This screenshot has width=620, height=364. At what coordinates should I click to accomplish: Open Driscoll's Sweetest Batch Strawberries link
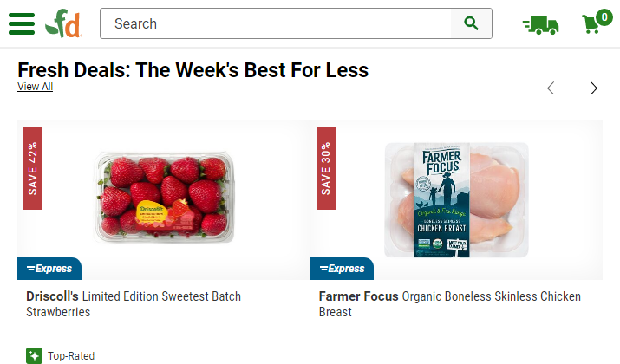coord(134,304)
